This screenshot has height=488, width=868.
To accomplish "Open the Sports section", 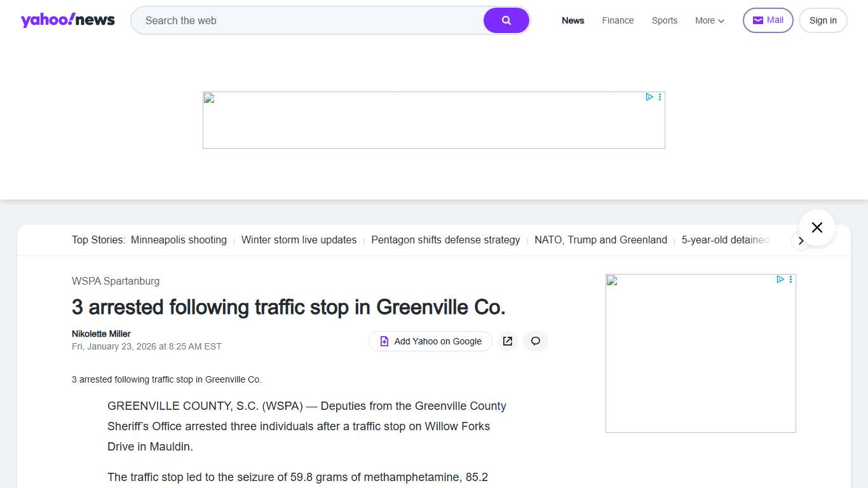I will click(x=664, y=20).
